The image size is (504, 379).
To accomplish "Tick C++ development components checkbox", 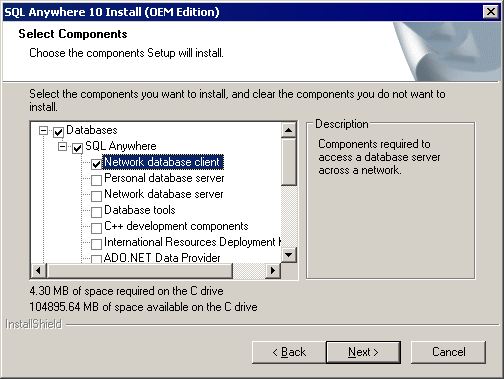I will coord(96,228).
